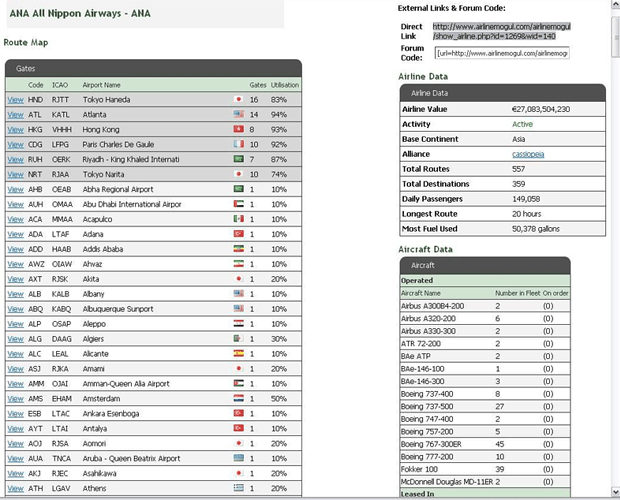Click the Aruba flag in Queen Beatrix row
The image size is (620, 500).
point(238,458)
